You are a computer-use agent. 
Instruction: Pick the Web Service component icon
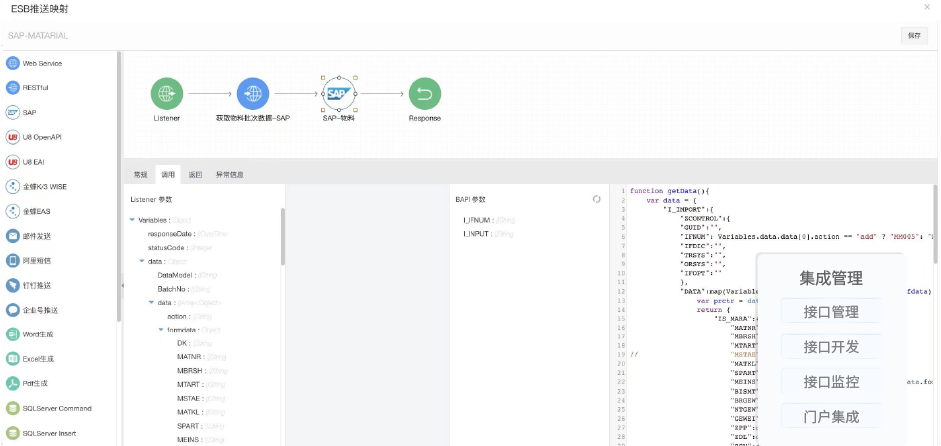(x=14, y=63)
